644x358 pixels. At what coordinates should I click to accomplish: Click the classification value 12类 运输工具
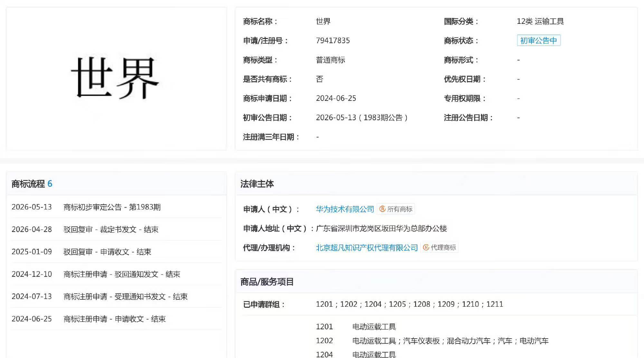pos(540,21)
